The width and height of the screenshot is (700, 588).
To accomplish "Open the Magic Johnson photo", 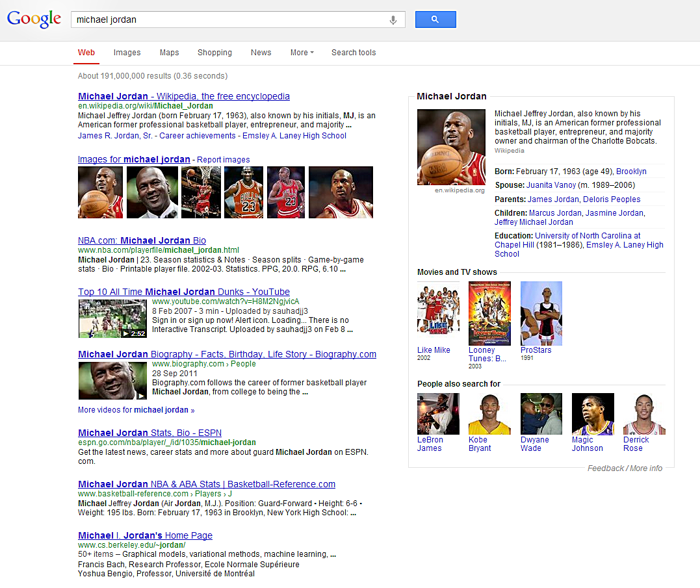I will pyautogui.click(x=593, y=414).
